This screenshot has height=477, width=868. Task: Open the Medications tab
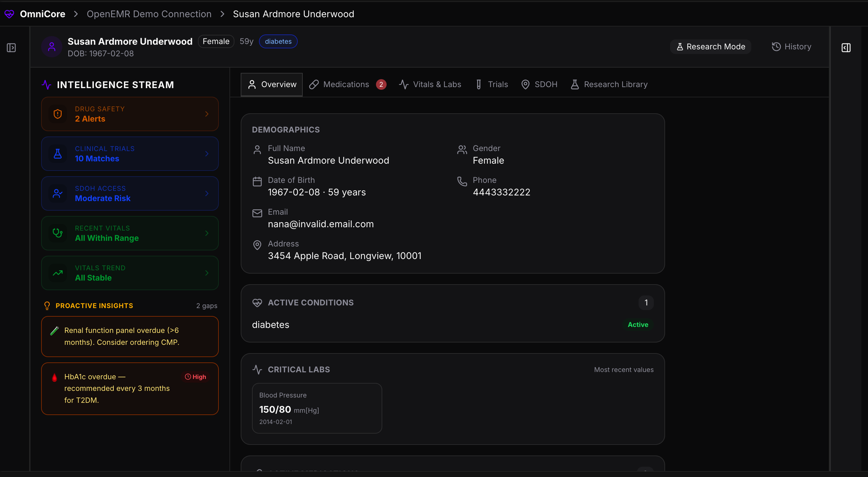pyautogui.click(x=347, y=84)
